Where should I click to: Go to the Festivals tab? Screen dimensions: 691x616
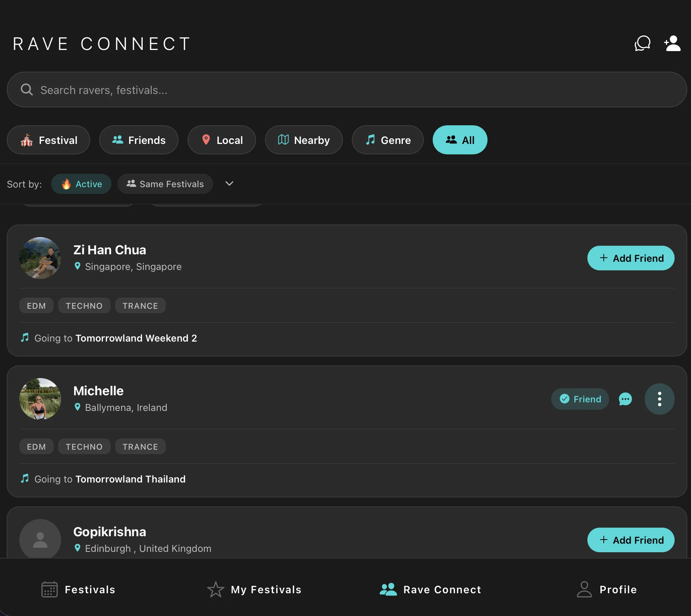[78, 590]
